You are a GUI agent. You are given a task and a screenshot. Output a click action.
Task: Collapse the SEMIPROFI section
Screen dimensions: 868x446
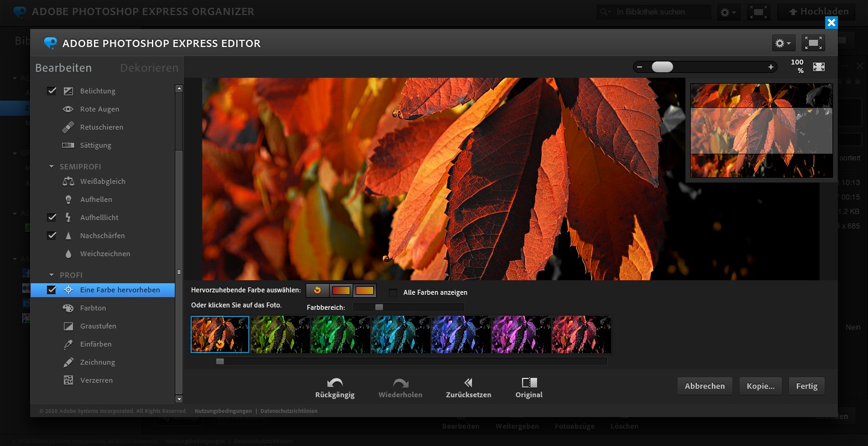pyautogui.click(x=52, y=166)
